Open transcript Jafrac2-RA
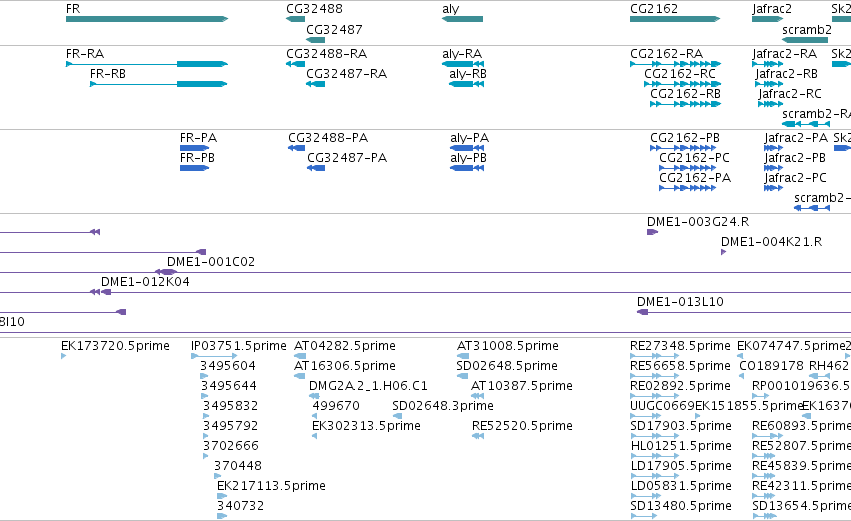The height and width of the screenshot is (521, 851). click(x=784, y=54)
